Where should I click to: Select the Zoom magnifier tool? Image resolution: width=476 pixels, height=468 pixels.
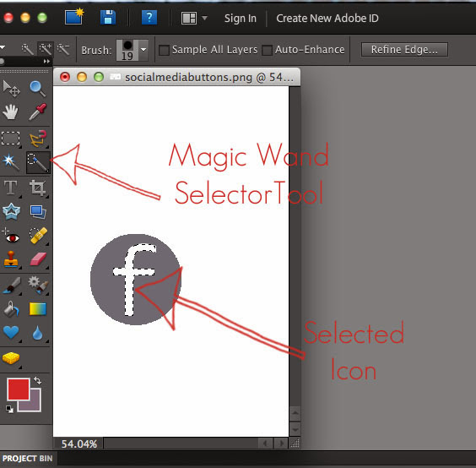[37, 89]
